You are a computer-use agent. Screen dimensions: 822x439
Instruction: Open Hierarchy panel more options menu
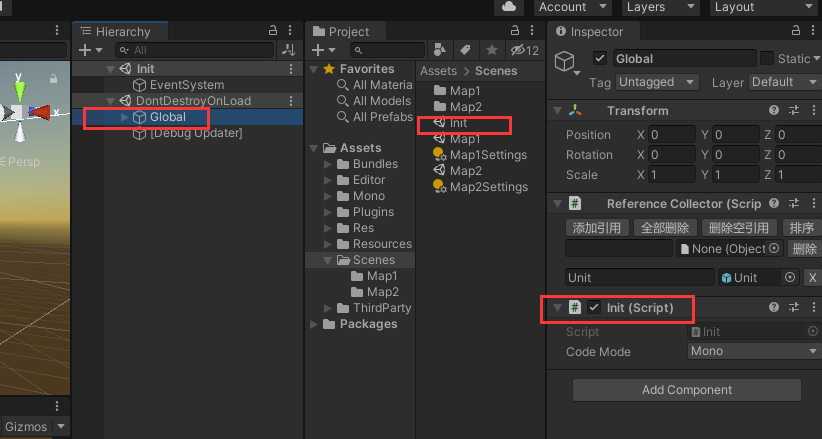290,30
